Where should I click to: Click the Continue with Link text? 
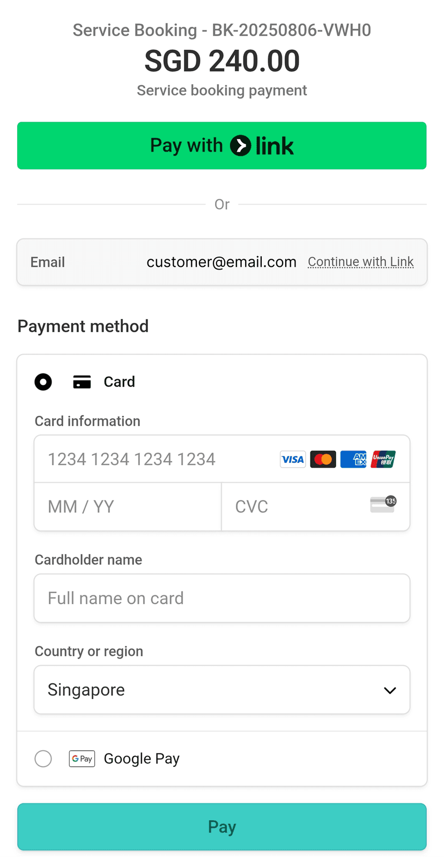[360, 261]
